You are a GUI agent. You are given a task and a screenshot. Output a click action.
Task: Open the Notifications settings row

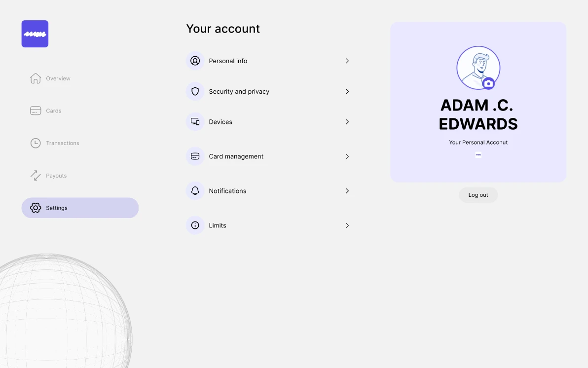click(227, 191)
